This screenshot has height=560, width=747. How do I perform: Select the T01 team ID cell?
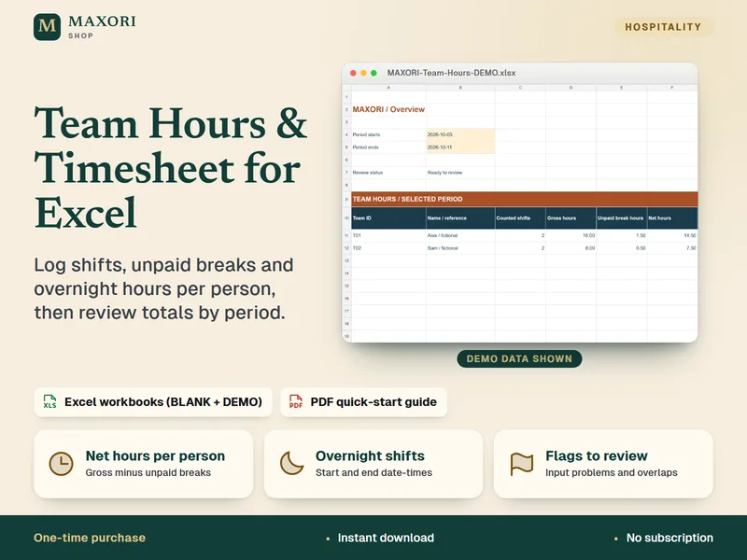pos(388,235)
